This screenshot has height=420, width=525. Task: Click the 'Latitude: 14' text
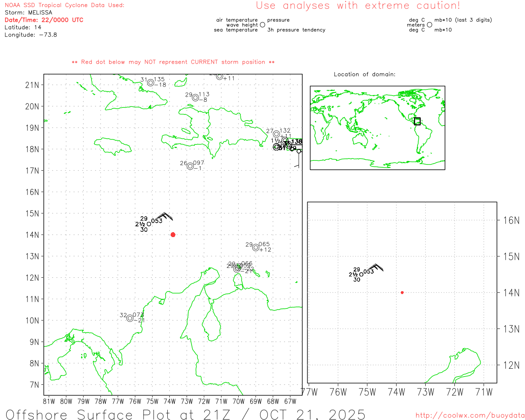[x=23, y=27]
